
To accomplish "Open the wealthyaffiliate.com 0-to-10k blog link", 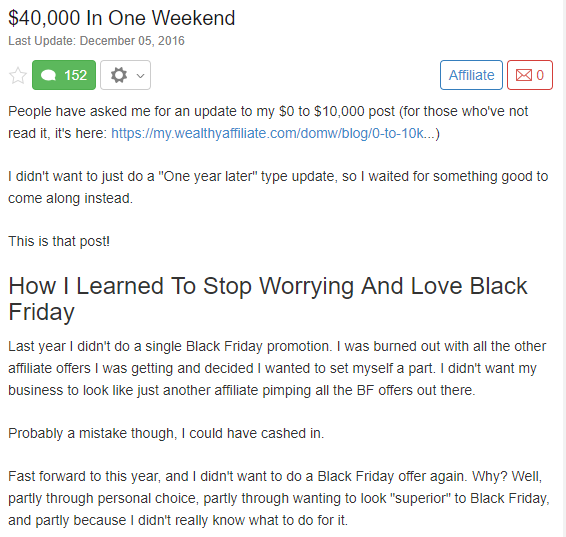I will click(x=273, y=134).
